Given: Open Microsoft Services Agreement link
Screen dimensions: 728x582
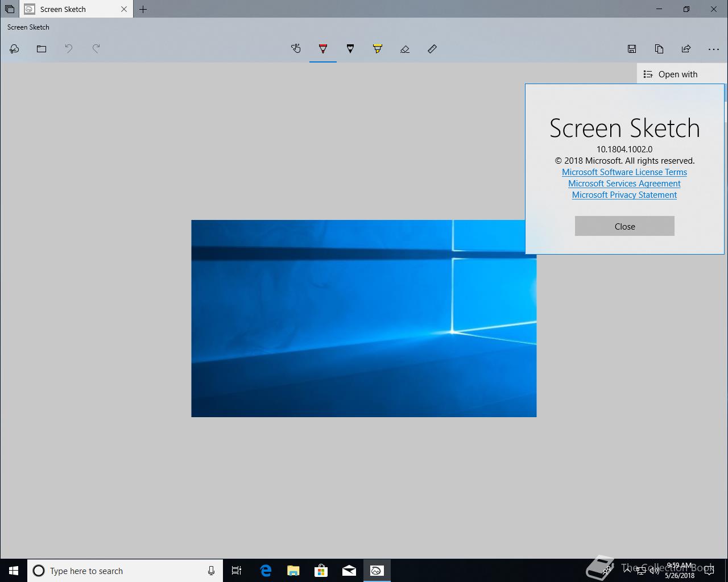Looking at the screenshot, I should pos(624,184).
